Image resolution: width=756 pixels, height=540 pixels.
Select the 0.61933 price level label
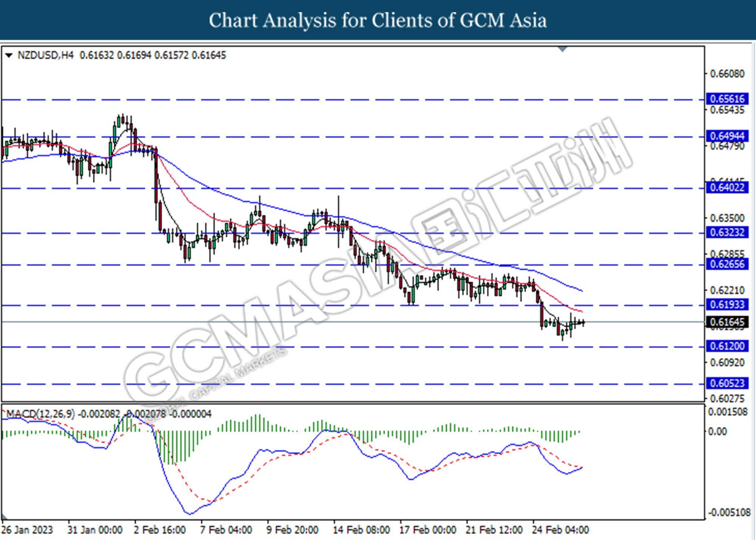[727, 304]
